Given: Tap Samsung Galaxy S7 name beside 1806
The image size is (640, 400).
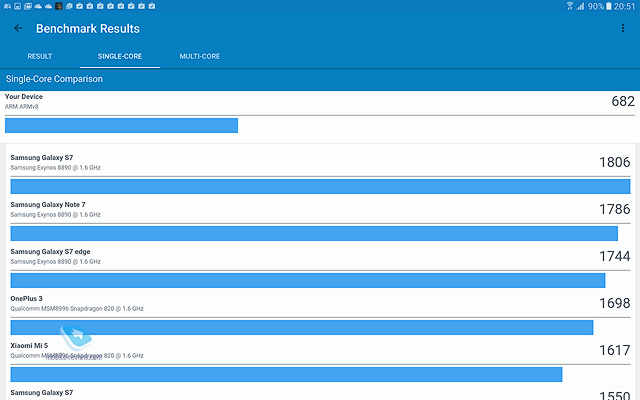Looking at the screenshot, I should pos(42,158).
